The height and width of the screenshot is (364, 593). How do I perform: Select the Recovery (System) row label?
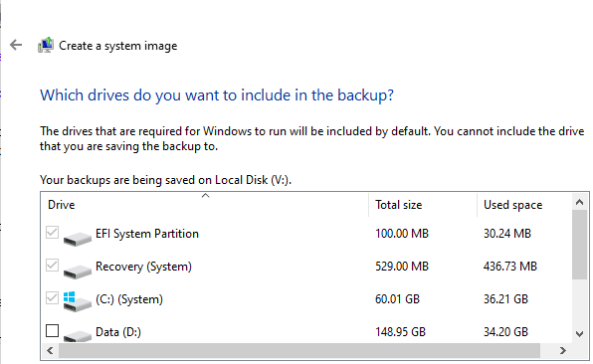click(143, 267)
